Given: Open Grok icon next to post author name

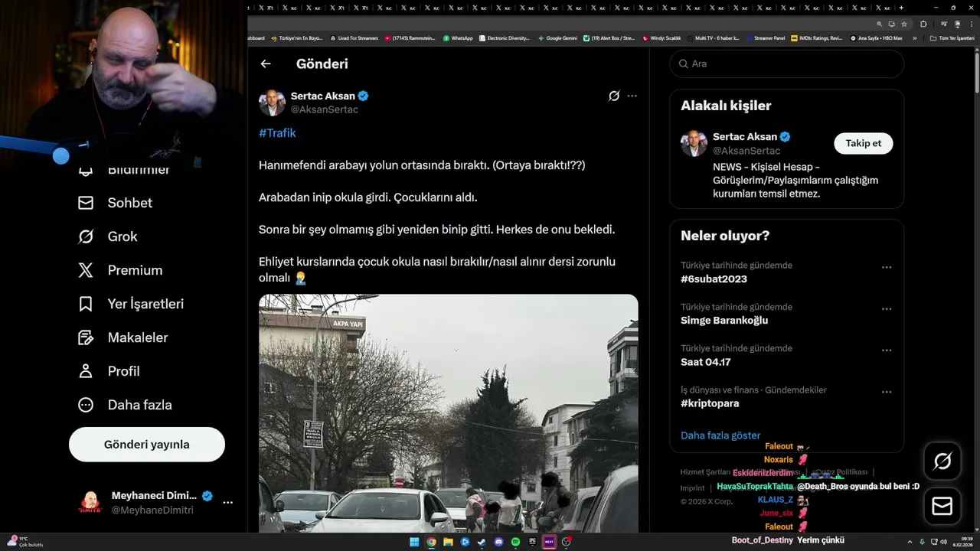Looking at the screenshot, I should point(614,96).
